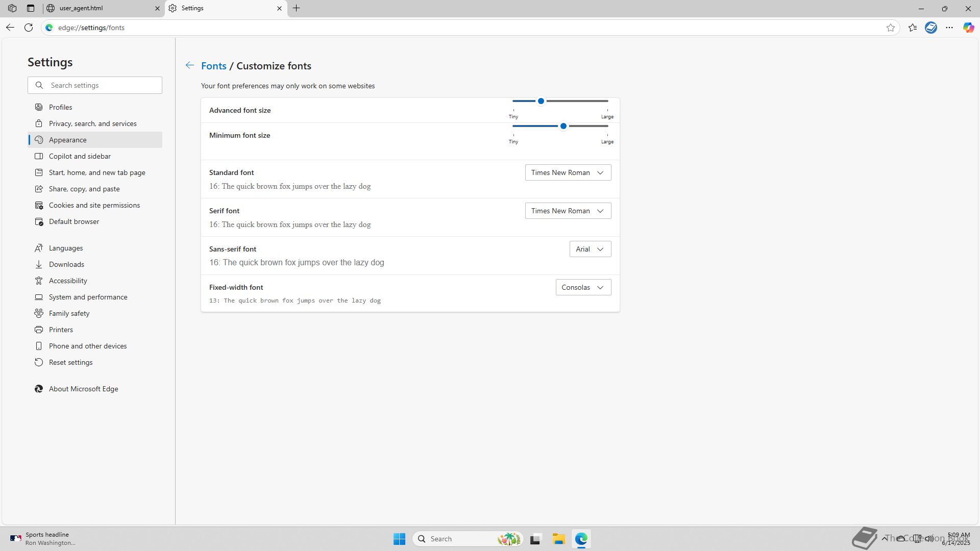Open File Explorer from the taskbar
The width and height of the screenshot is (980, 551).
click(x=558, y=539)
